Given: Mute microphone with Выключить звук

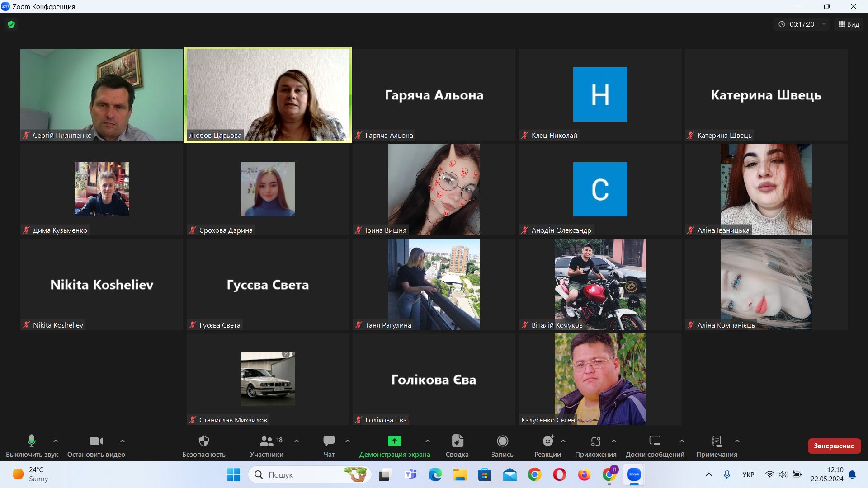Looking at the screenshot, I should coord(32,441).
